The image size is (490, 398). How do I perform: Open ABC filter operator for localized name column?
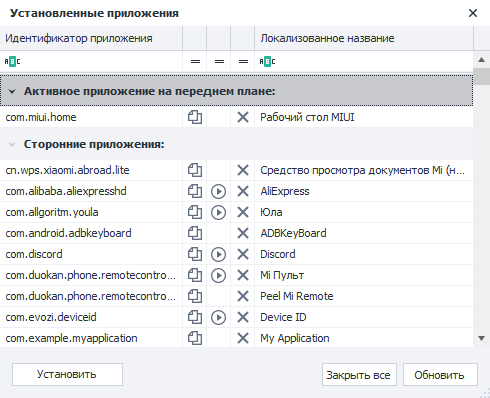(x=267, y=62)
